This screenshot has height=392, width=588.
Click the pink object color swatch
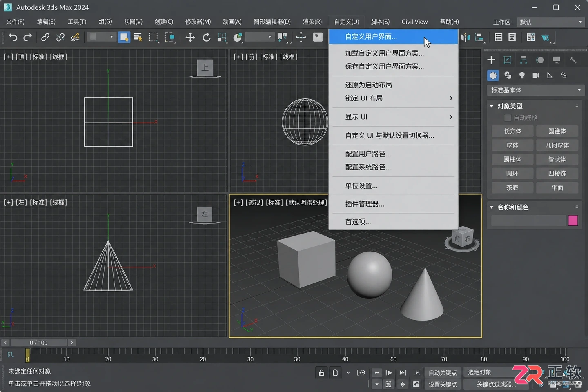pos(573,220)
